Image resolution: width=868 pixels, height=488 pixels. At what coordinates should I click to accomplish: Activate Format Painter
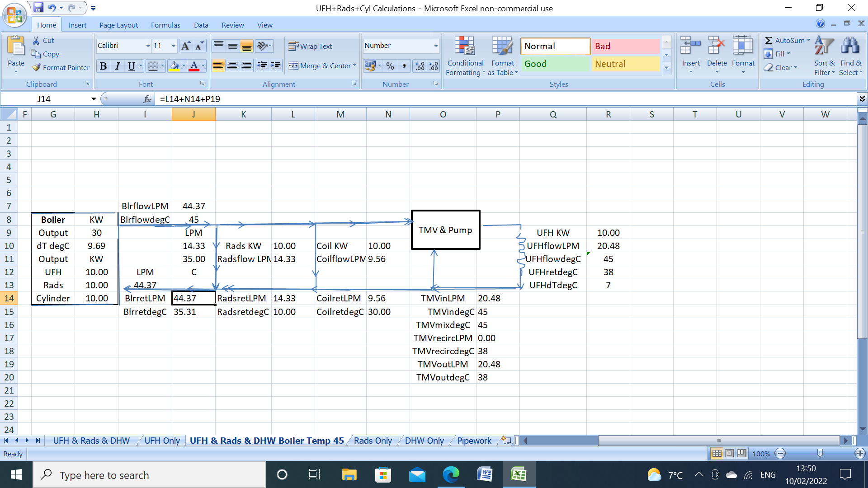pos(61,67)
